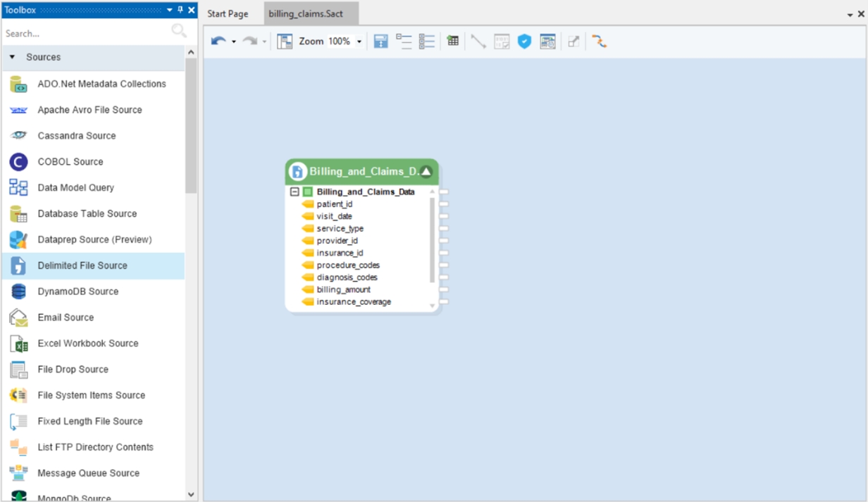Click the expand all checklist icon
The height and width of the screenshot is (502, 868).
pos(427,42)
